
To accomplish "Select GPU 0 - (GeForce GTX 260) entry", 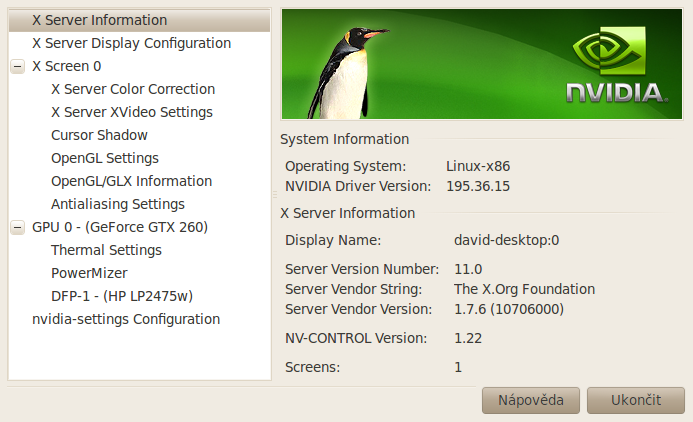I will click(x=120, y=227).
